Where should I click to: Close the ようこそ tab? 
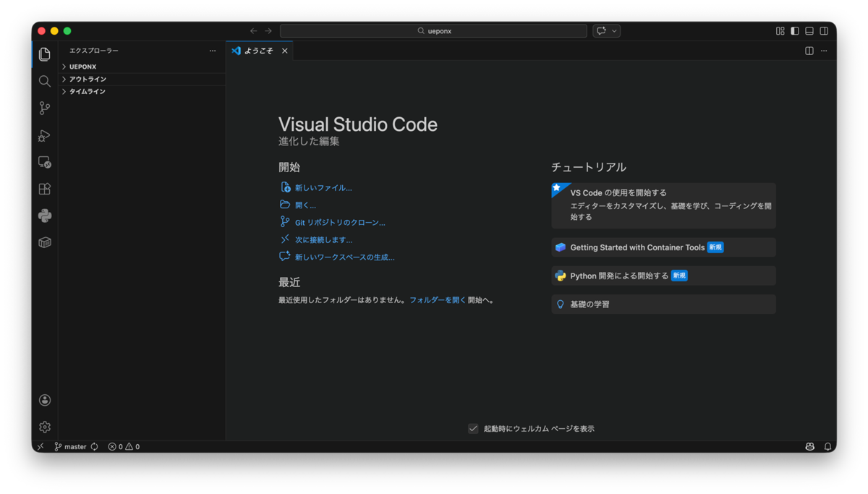(285, 51)
